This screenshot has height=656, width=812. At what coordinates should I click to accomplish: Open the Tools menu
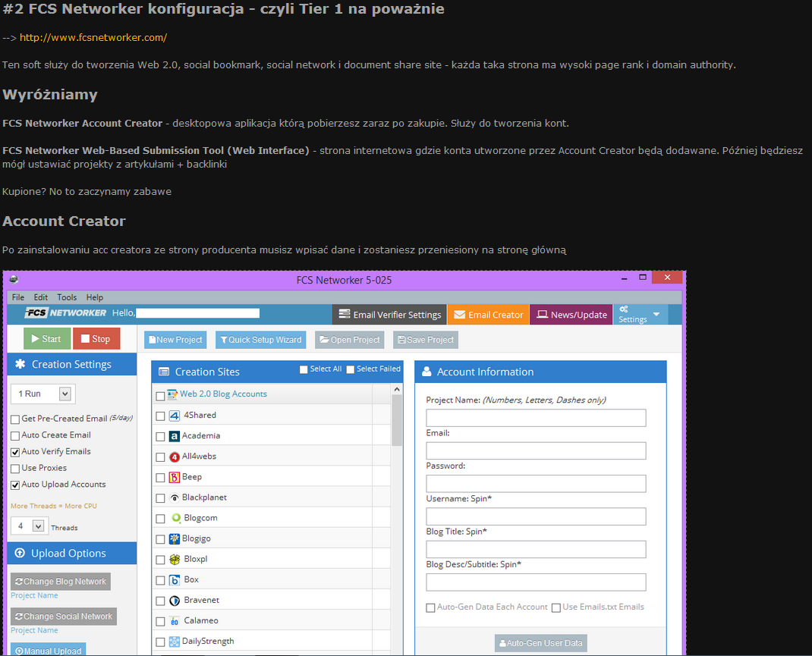[67, 297]
